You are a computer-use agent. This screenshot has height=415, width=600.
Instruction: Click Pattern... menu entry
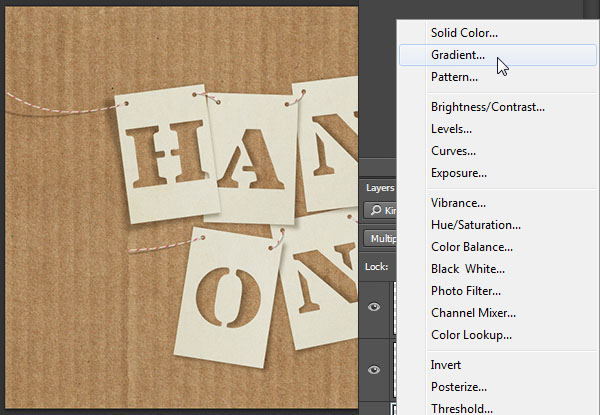click(x=454, y=77)
